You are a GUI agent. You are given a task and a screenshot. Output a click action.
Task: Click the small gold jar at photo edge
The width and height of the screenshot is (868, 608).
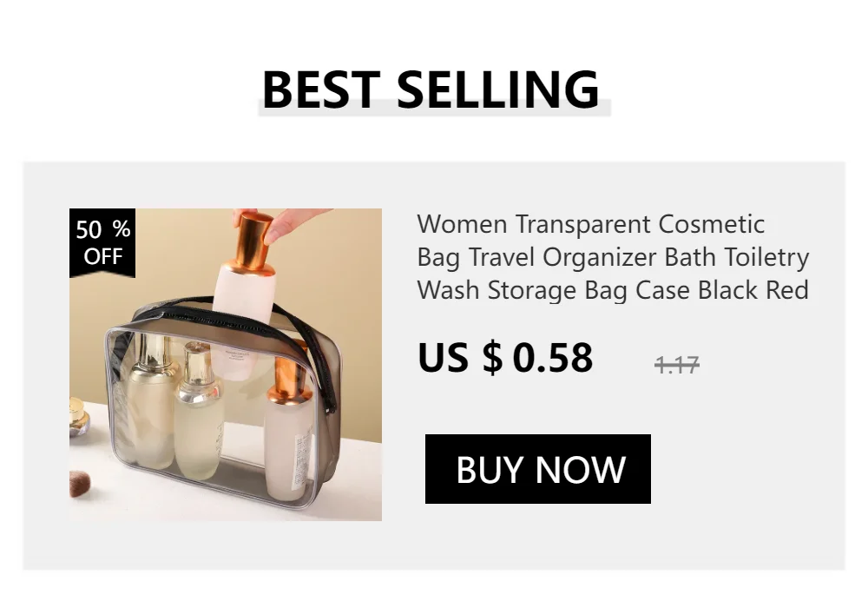[78, 417]
